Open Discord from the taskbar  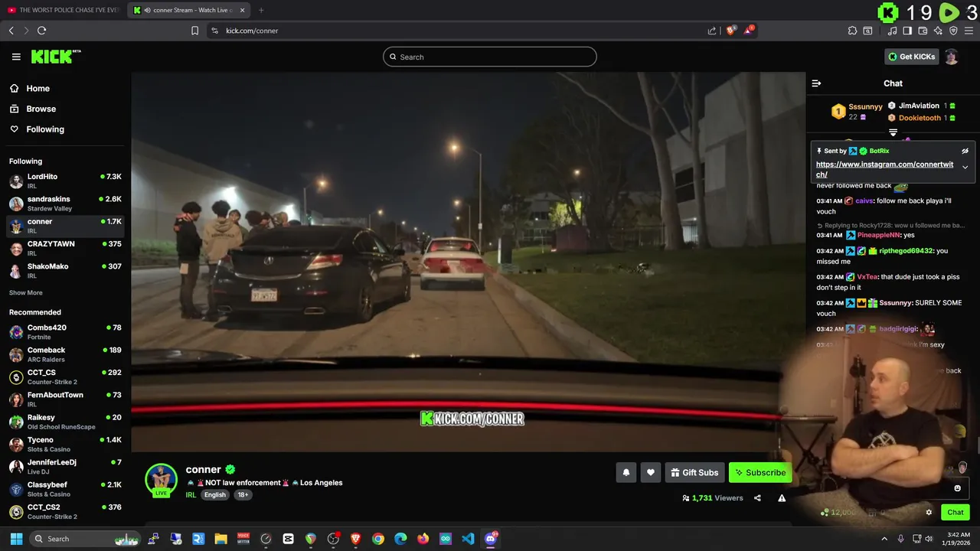point(491,539)
